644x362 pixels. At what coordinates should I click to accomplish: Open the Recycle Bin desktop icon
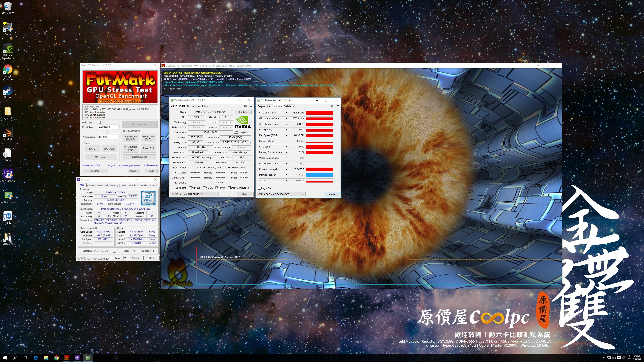pos(8,8)
